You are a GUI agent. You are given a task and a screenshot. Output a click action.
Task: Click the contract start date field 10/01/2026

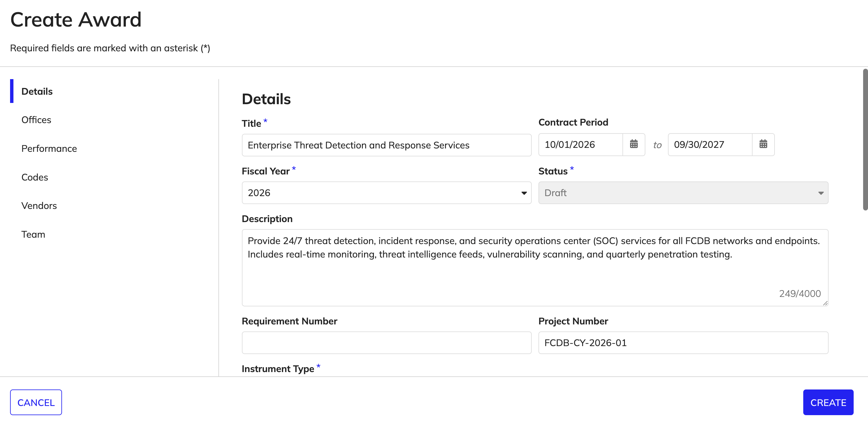[580, 144]
